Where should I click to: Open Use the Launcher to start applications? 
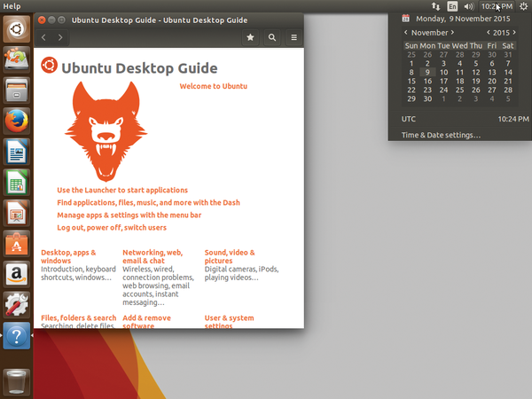[122, 190]
